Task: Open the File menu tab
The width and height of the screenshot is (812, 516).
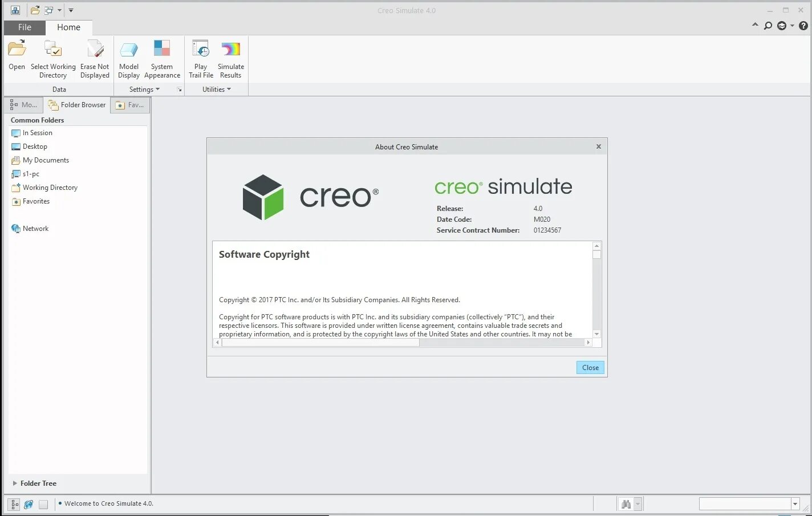Action: (24, 27)
